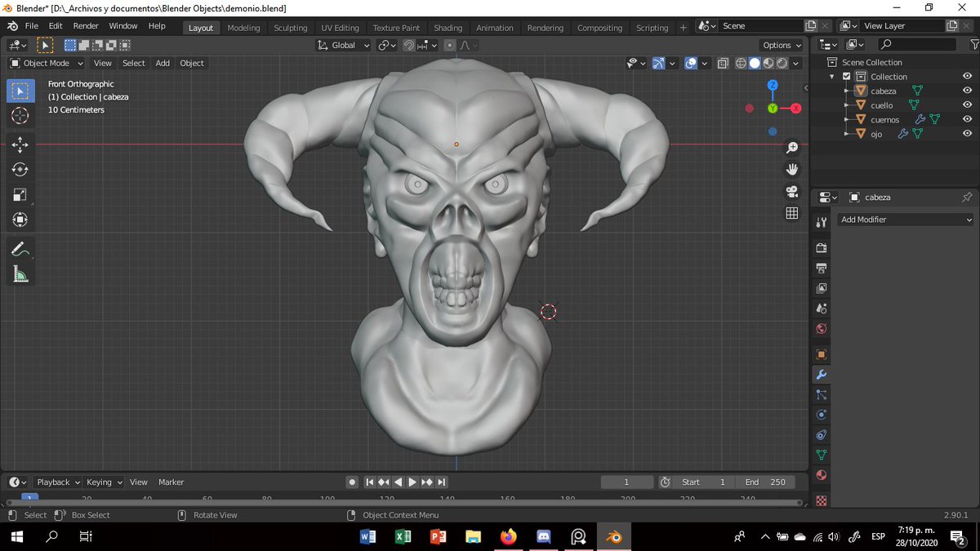Hide the Collection with its eye icon
Viewport: 980px width, 551px height.
tap(967, 77)
